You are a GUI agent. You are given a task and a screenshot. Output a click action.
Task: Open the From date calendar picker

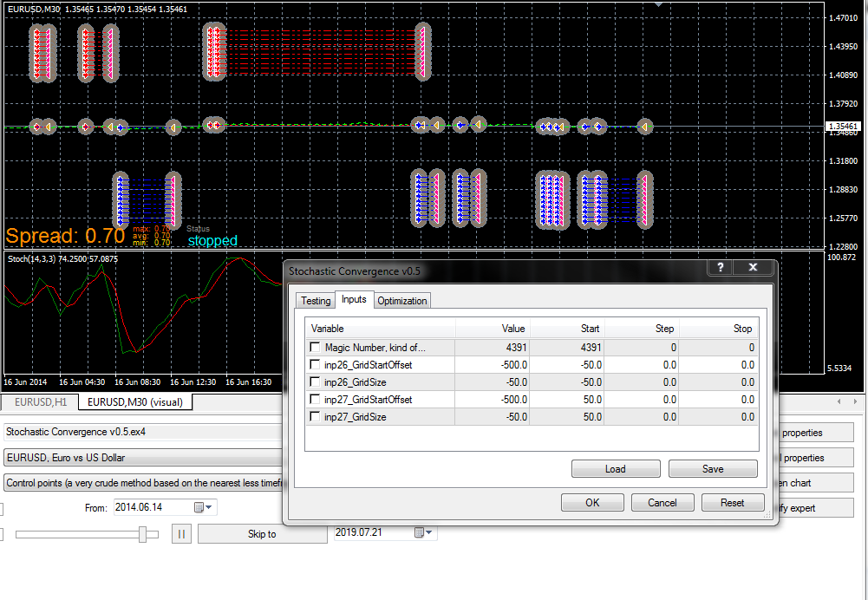pyautogui.click(x=203, y=507)
